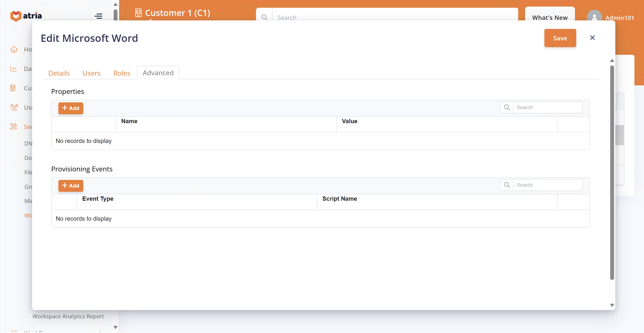Screen dimensions: 644x333
Task: Click the dialog scrollbar down arrow
Action: [x=612, y=305]
